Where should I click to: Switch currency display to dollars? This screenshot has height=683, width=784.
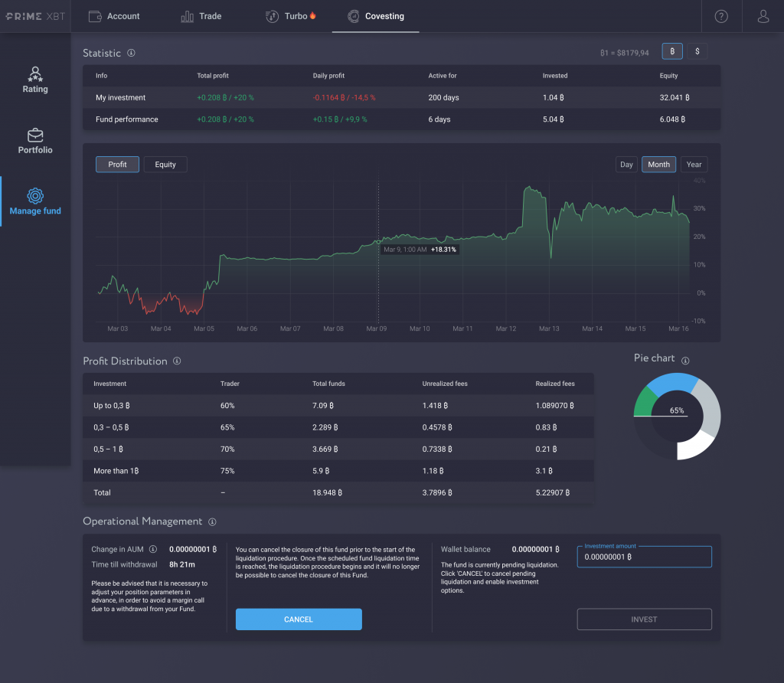pos(697,51)
